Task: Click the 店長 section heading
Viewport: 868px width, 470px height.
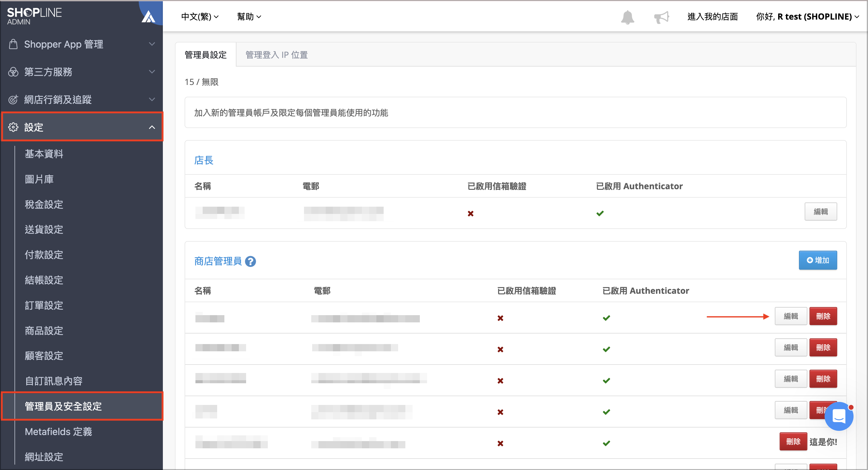Action: tap(204, 160)
